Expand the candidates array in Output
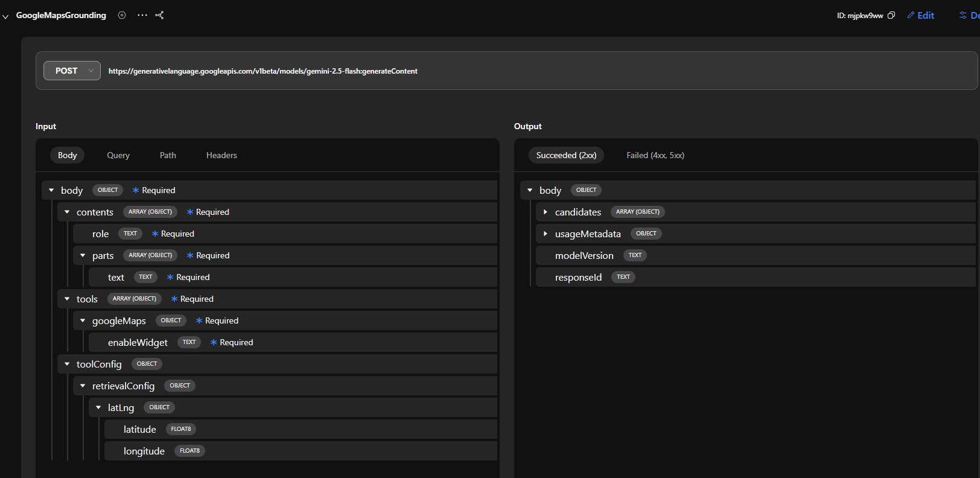The height and width of the screenshot is (478, 980). point(546,212)
